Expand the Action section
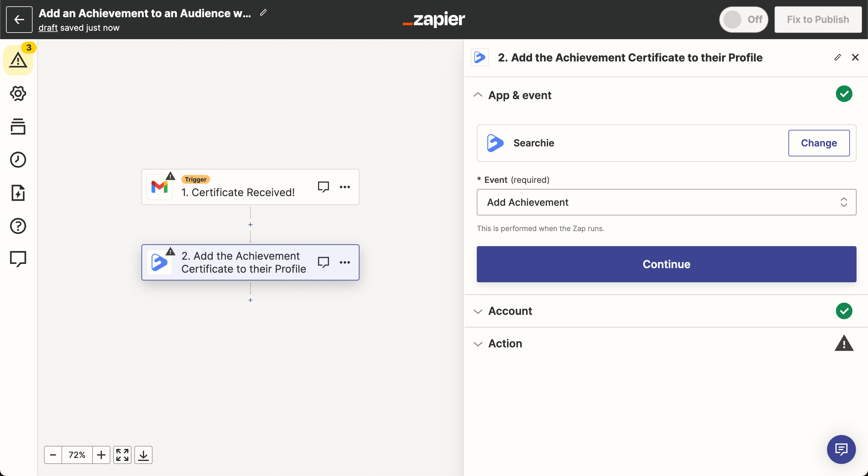Image resolution: width=868 pixels, height=476 pixels. click(x=505, y=343)
